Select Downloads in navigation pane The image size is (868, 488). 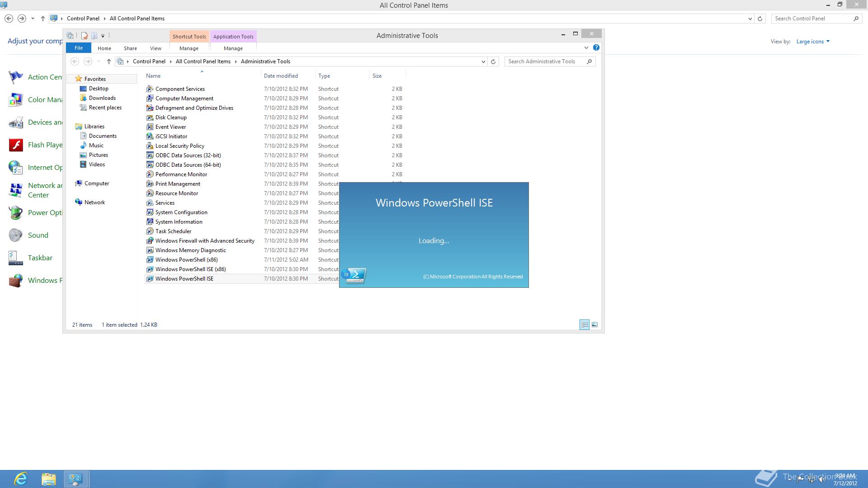102,98
